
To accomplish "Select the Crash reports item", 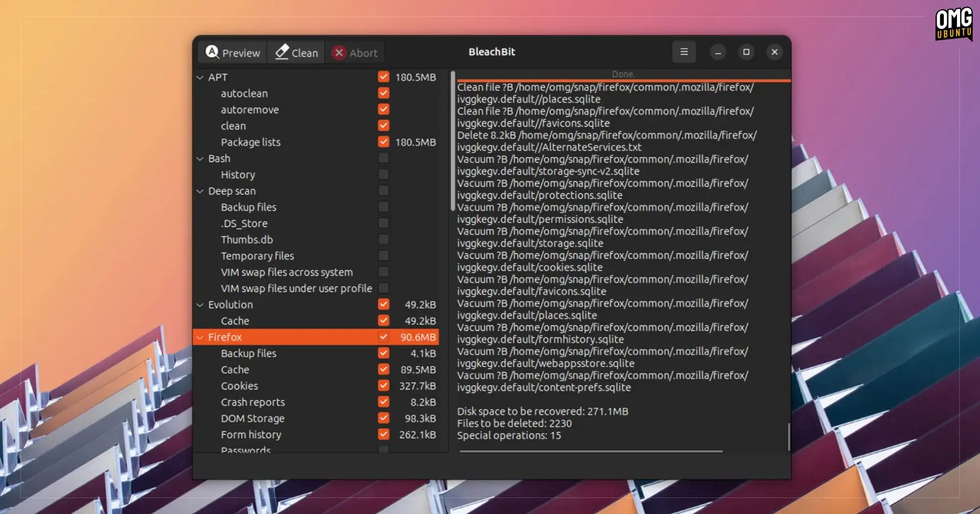I will pyautogui.click(x=253, y=402).
